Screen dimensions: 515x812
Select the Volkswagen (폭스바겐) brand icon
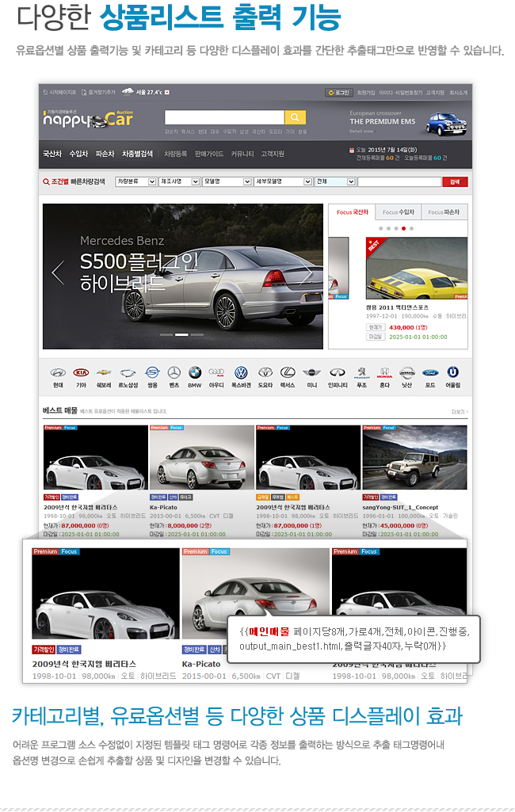(241, 372)
